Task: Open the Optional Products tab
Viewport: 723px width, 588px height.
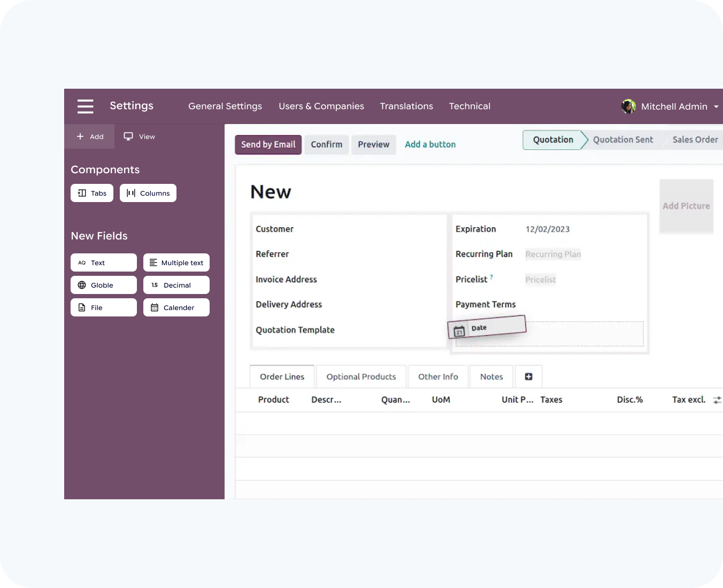Action: tap(361, 376)
